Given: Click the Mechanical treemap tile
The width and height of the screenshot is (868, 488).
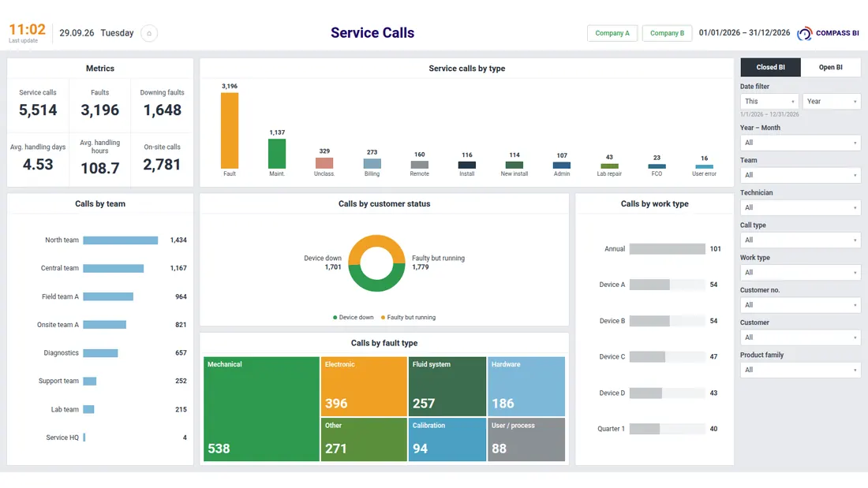Looking at the screenshot, I should pos(261,409).
